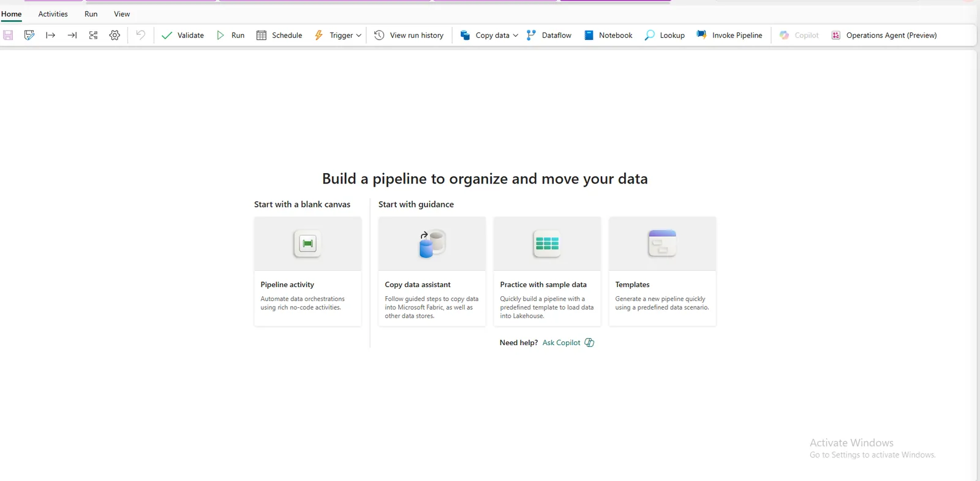980x481 pixels.
Task: Expand the Trigger dropdown arrow
Action: (358, 35)
